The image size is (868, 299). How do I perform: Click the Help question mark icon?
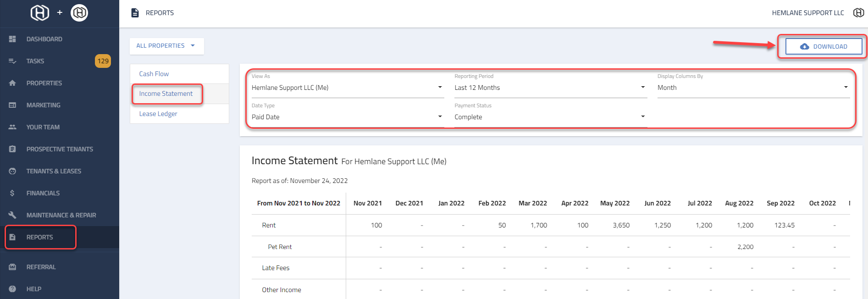pyautogui.click(x=12, y=289)
